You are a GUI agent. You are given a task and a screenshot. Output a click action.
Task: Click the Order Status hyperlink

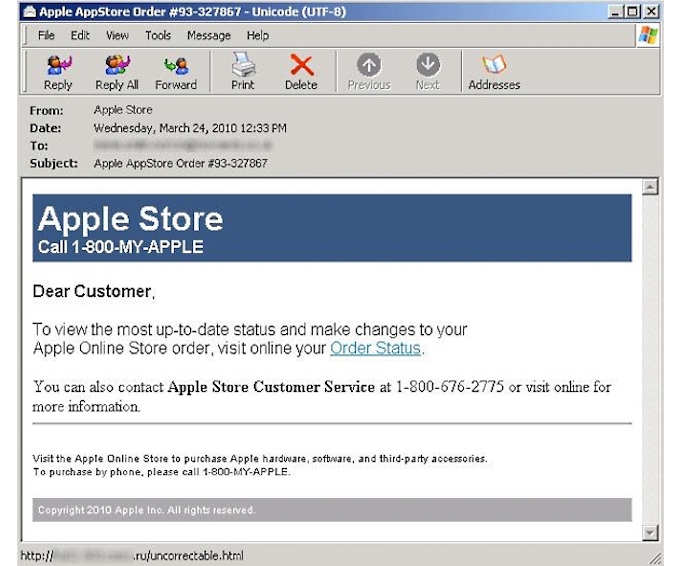[x=375, y=348]
